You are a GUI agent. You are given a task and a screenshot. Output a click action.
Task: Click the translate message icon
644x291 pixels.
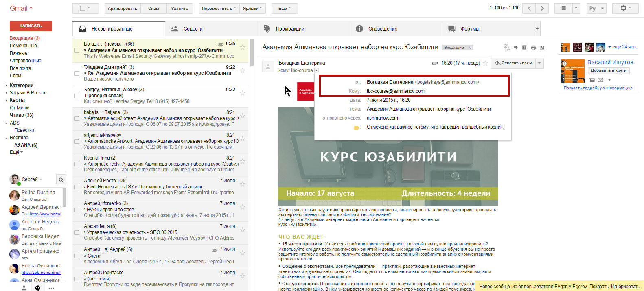pyautogui.click(x=507, y=48)
